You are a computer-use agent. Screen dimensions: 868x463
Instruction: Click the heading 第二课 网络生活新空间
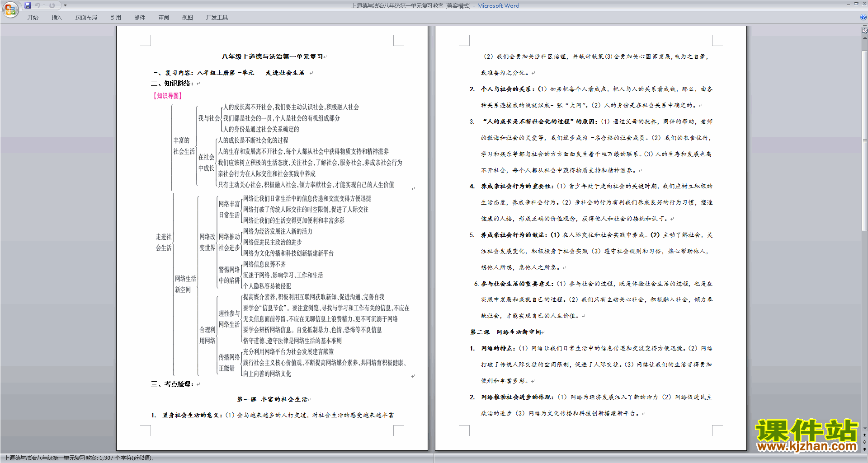coord(506,332)
